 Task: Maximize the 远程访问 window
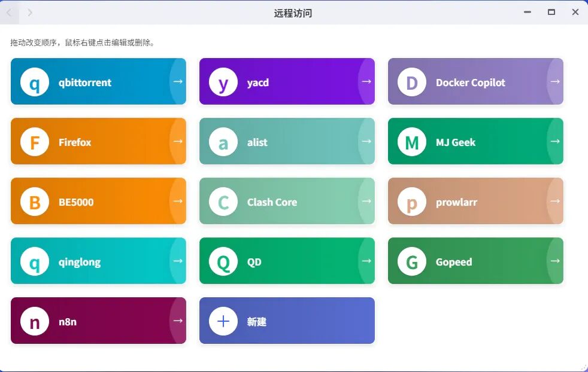pyautogui.click(x=551, y=12)
